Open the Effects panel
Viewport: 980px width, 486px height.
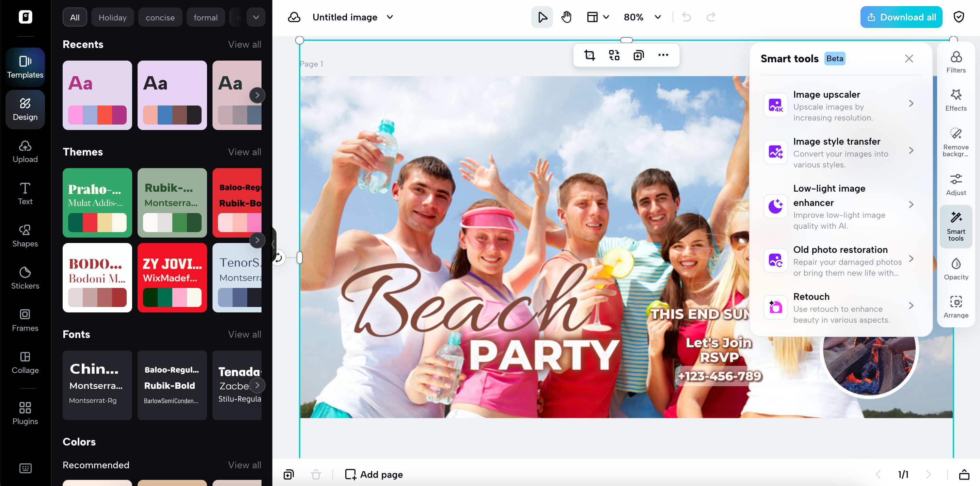(x=956, y=100)
